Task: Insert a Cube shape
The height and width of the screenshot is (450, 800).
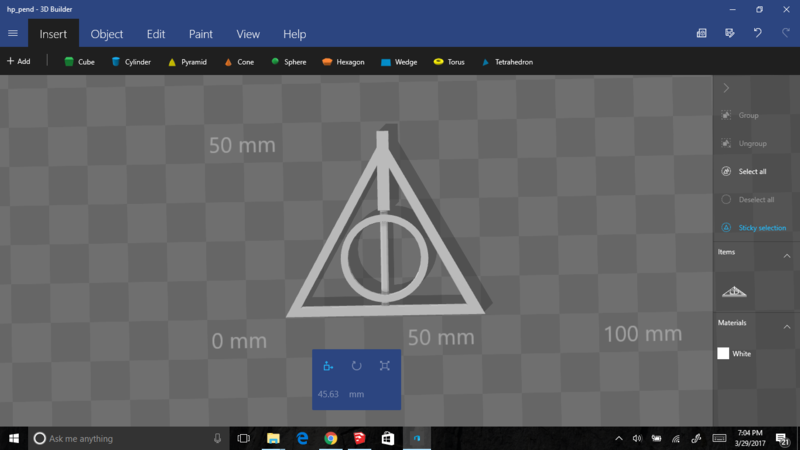Action: 80,62
